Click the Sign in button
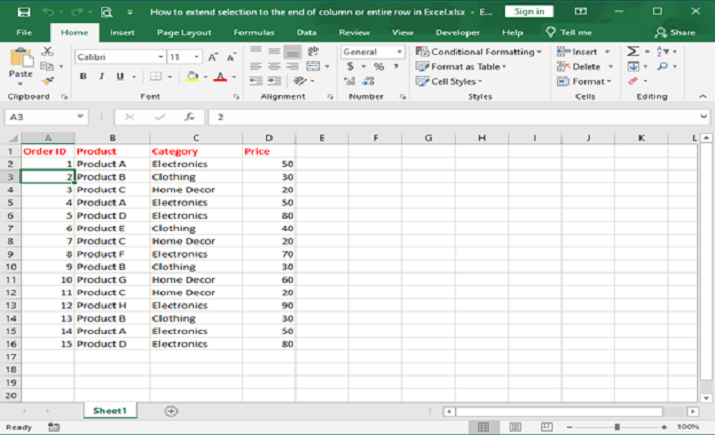 click(x=529, y=12)
